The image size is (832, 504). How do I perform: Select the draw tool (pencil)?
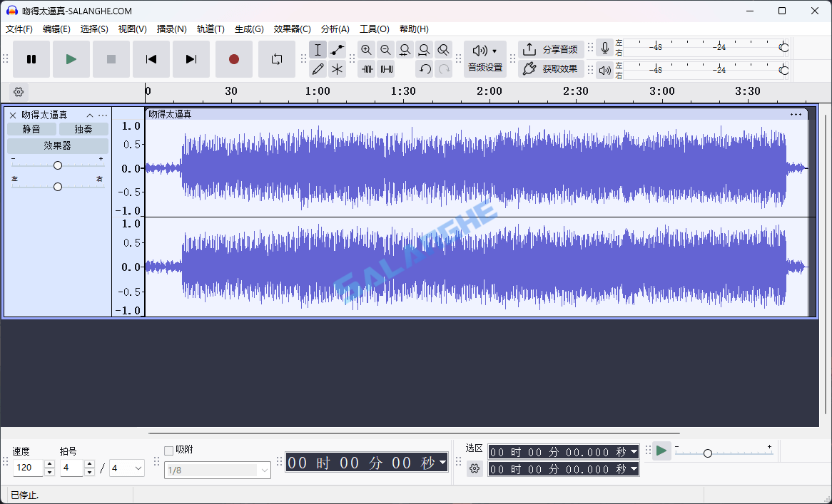pyautogui.click(x=318, y=68)
